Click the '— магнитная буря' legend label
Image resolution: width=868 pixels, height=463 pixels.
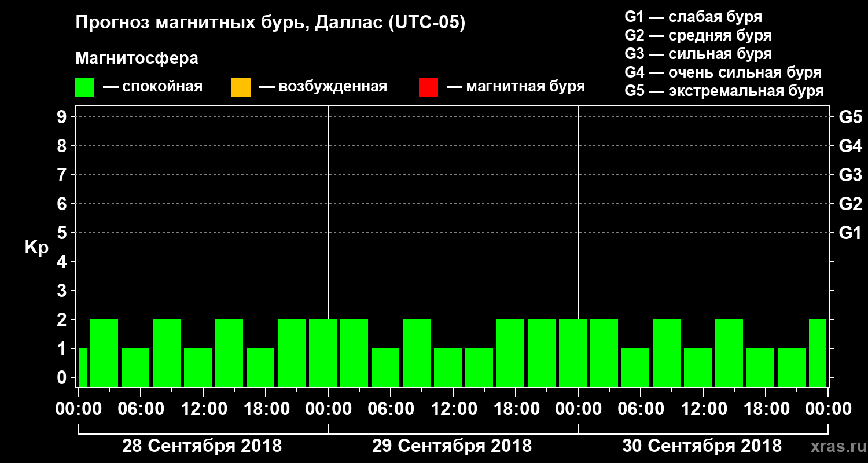[x=516, y=87]
